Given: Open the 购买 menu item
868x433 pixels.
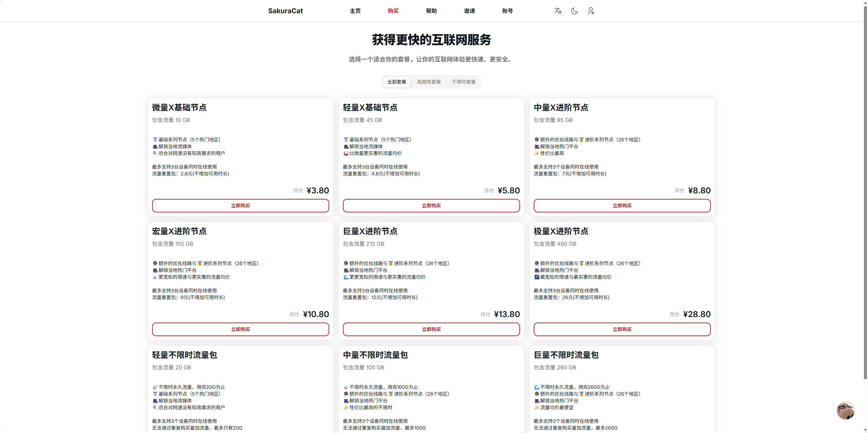Looking at the screenshot, I should click(393, 11).
